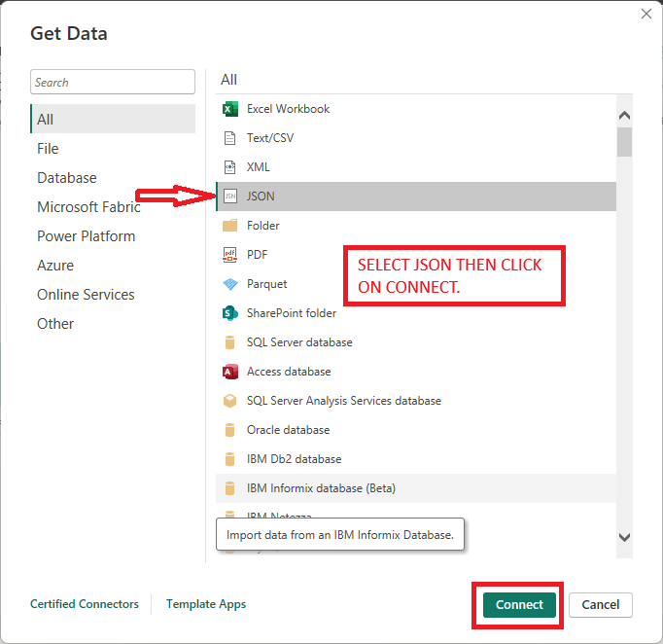Click the Cancel button
Screen dimensions: 663x644
point(601,605)
